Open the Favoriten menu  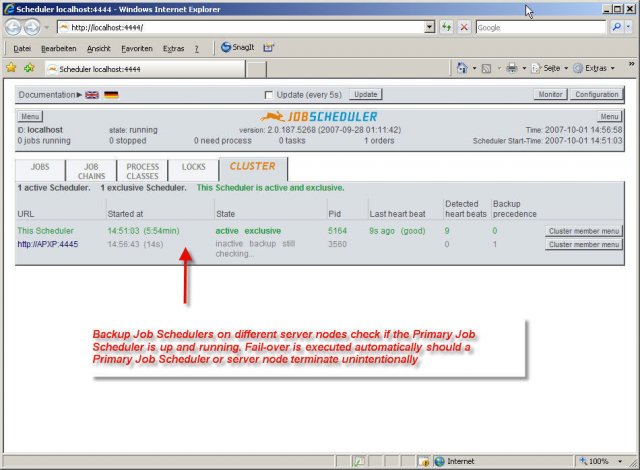(137, 47)
